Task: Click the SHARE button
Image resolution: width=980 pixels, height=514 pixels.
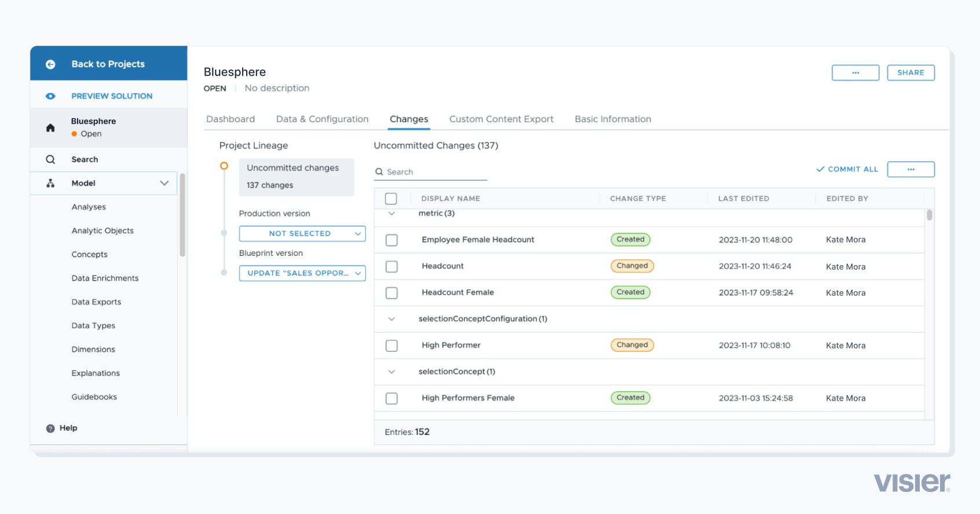Action: (x=910, y=73)
